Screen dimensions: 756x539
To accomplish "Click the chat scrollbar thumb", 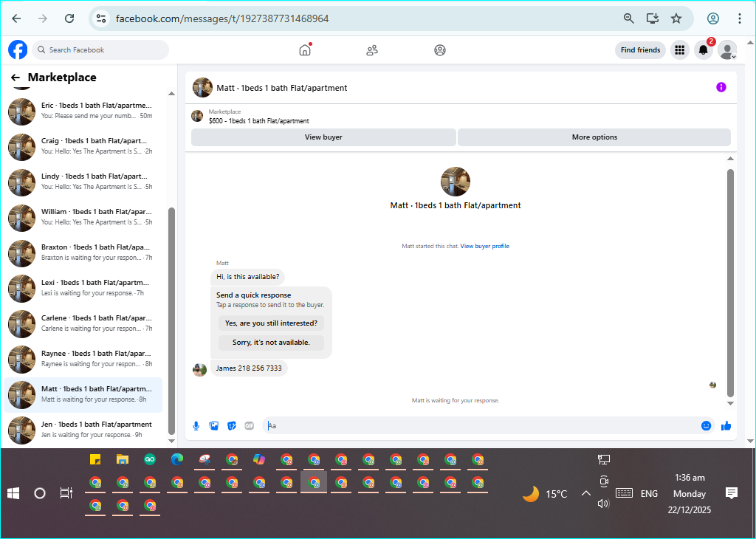I will [730, 283].
